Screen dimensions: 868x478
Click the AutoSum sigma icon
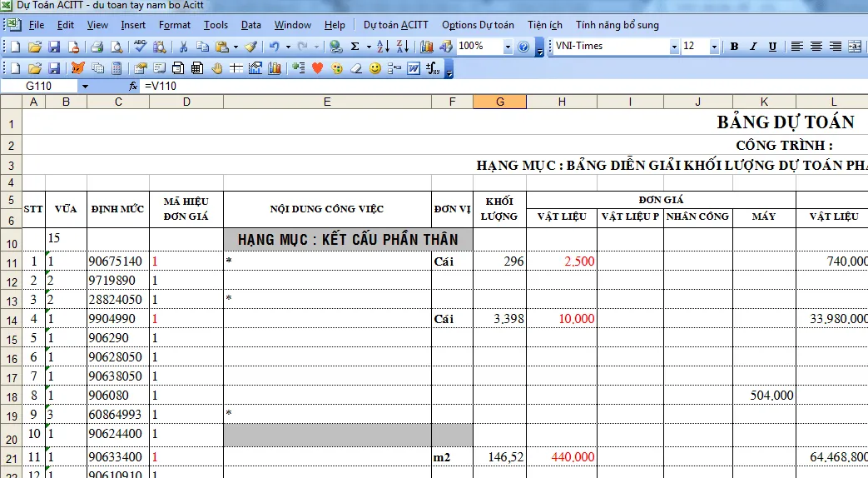[355, 47]
